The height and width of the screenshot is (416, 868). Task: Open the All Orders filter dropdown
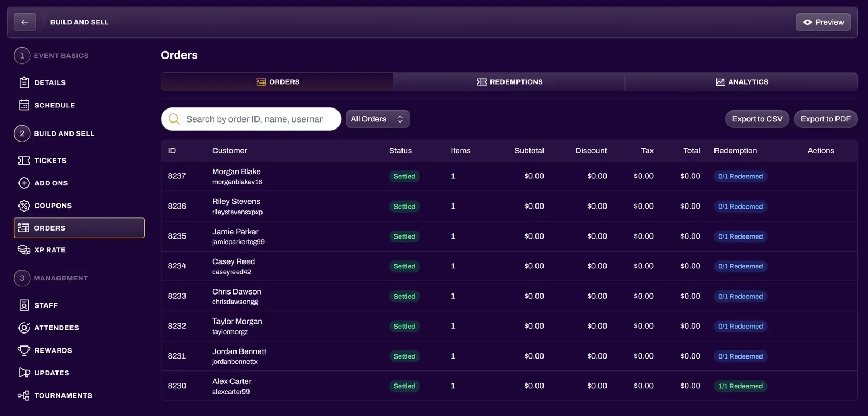coord(378,119)
